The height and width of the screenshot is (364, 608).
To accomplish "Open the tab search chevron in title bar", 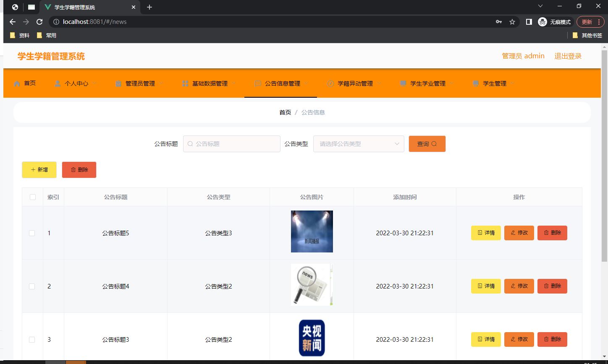I will point(540,6).
